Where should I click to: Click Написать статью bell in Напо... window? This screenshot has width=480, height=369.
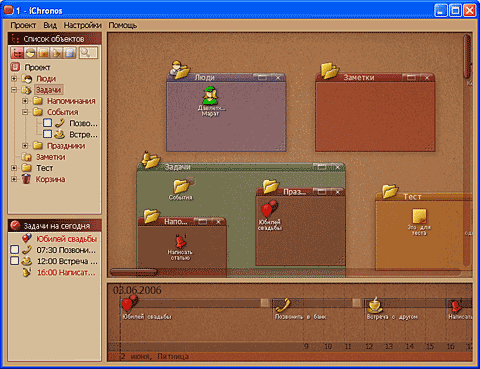click(x=180, y=241)
